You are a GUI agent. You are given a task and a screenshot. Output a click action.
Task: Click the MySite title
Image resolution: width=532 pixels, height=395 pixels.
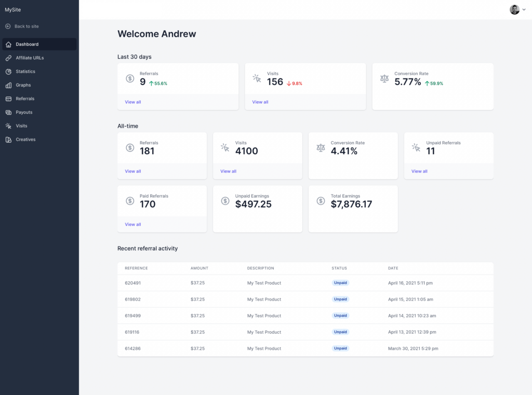coord(13,10)
